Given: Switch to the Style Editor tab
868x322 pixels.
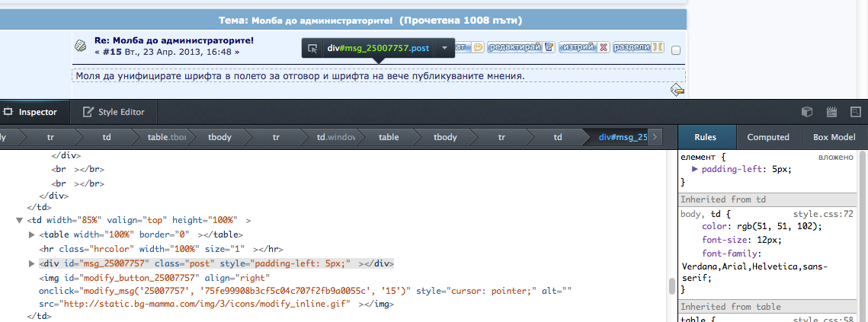Looking at the screenshot, I should coord(113,112).
